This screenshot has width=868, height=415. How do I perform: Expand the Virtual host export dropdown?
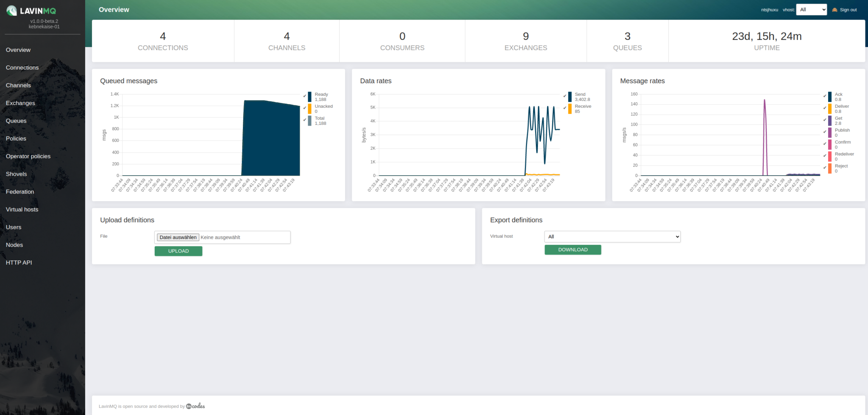[612, 237]
